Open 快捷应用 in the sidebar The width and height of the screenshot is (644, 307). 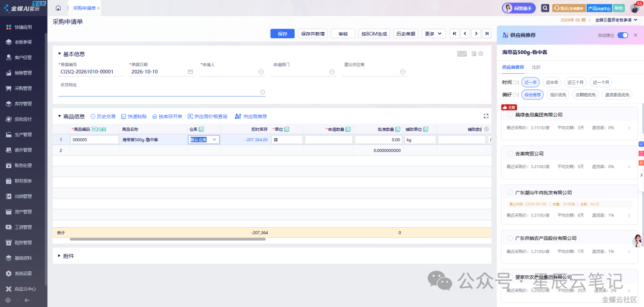point(24,27)
